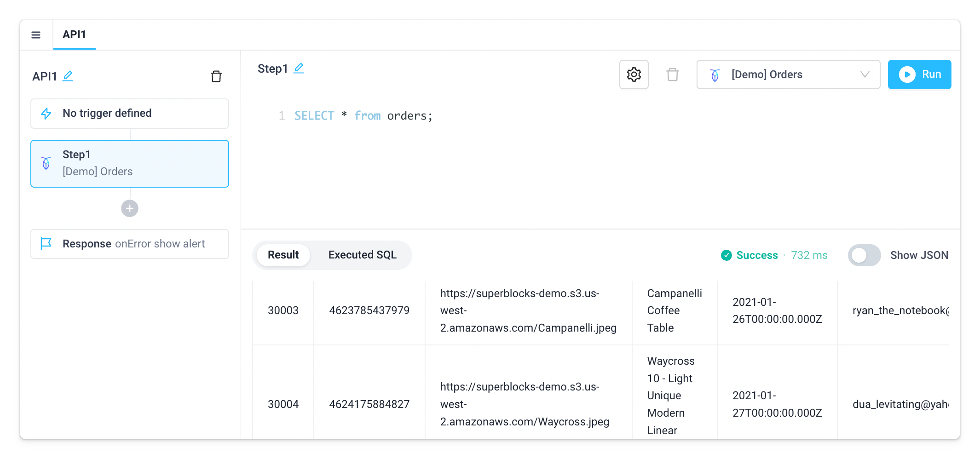Expand the dropdown chevron next to Orders
Viewport: 980px width, 459px height.
(x=865, y=74)
